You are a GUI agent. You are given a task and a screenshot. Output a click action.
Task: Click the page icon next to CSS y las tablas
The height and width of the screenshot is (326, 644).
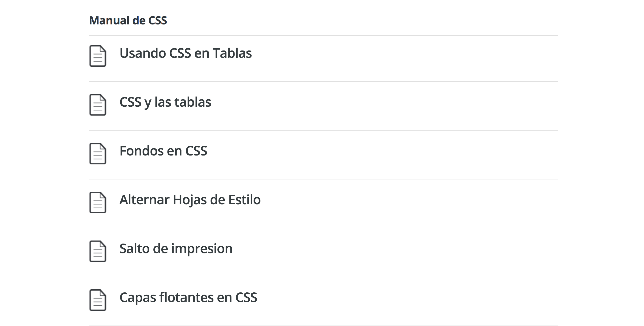click(98, 105)
